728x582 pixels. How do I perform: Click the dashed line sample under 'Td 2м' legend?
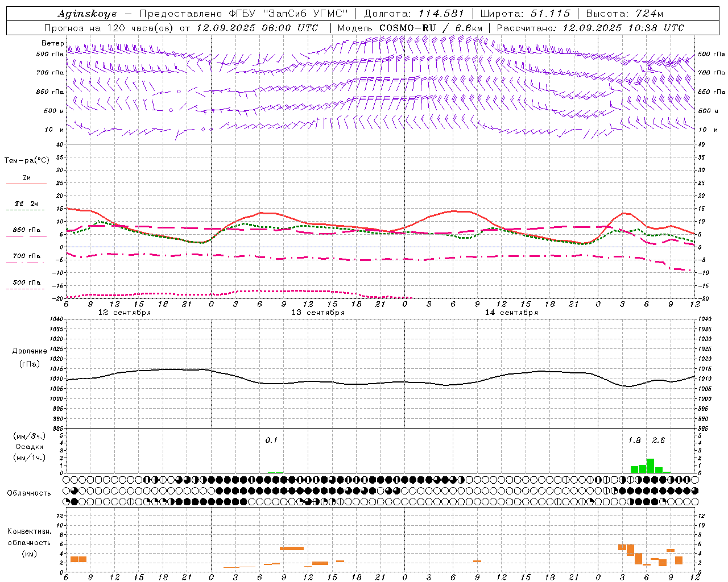click(26, 210)
